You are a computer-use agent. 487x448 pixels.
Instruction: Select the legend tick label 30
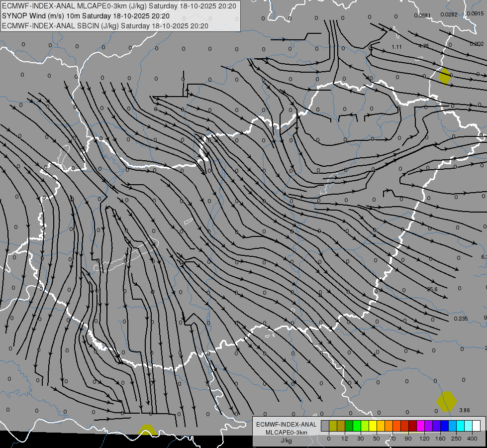point(361,439)
